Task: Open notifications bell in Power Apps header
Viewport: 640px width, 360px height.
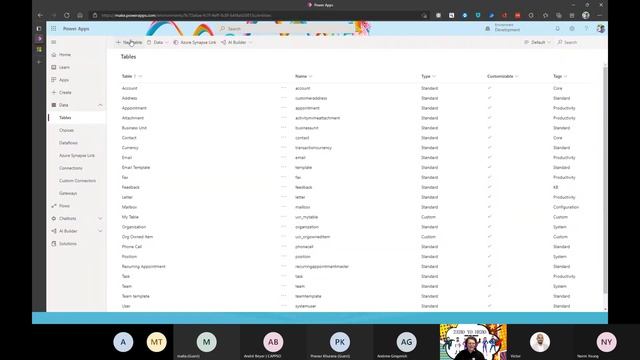Action: click(x=558, y=29)
